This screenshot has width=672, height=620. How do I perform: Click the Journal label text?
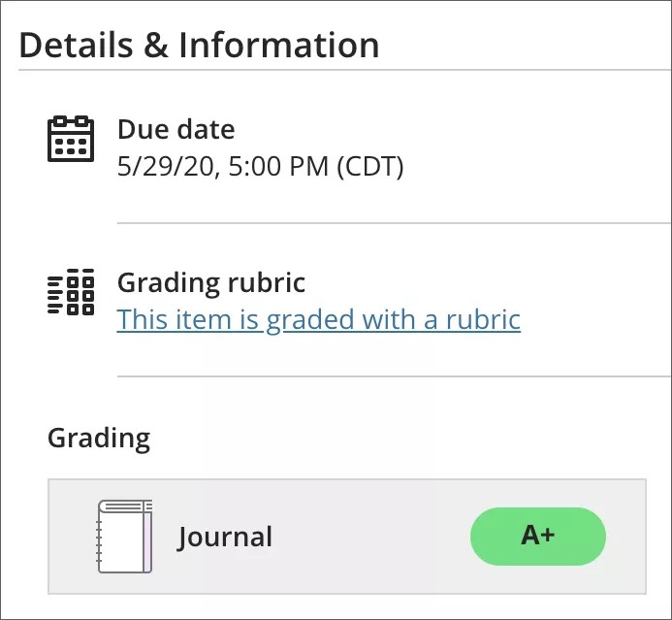224,537
